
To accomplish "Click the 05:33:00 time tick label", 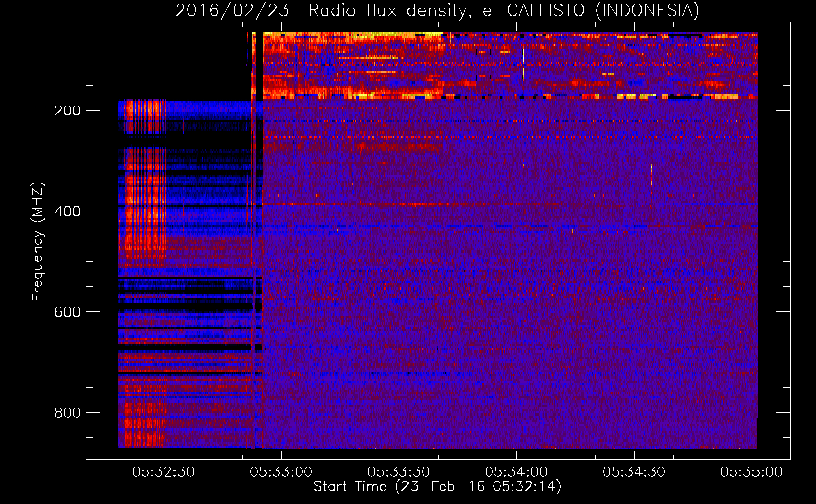I will (281, 472).
